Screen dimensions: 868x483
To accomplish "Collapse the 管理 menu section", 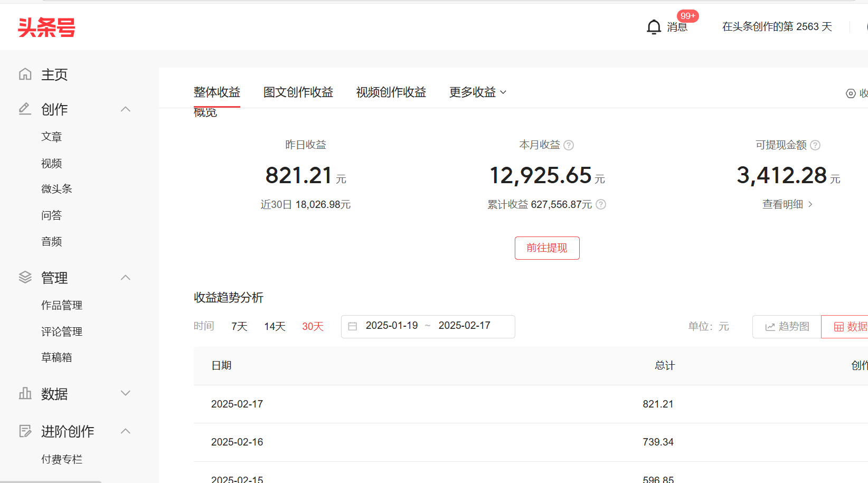I will (x=126, y=278).
